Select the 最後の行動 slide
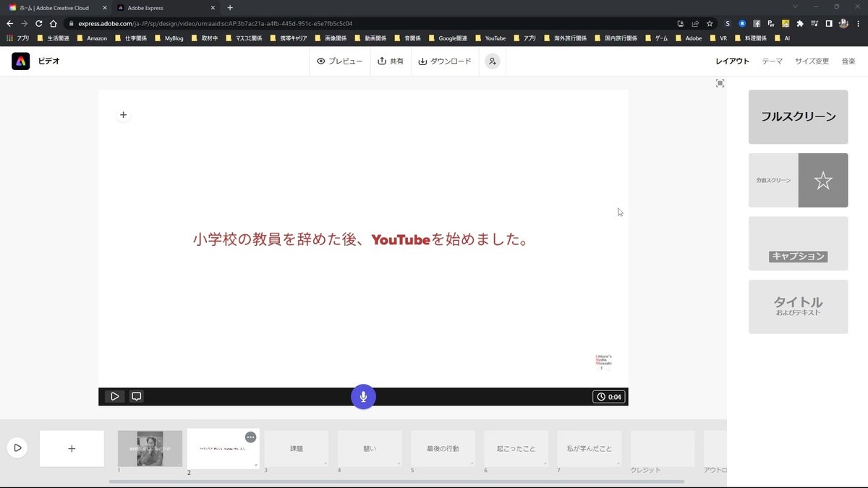 tap(443, 449)
